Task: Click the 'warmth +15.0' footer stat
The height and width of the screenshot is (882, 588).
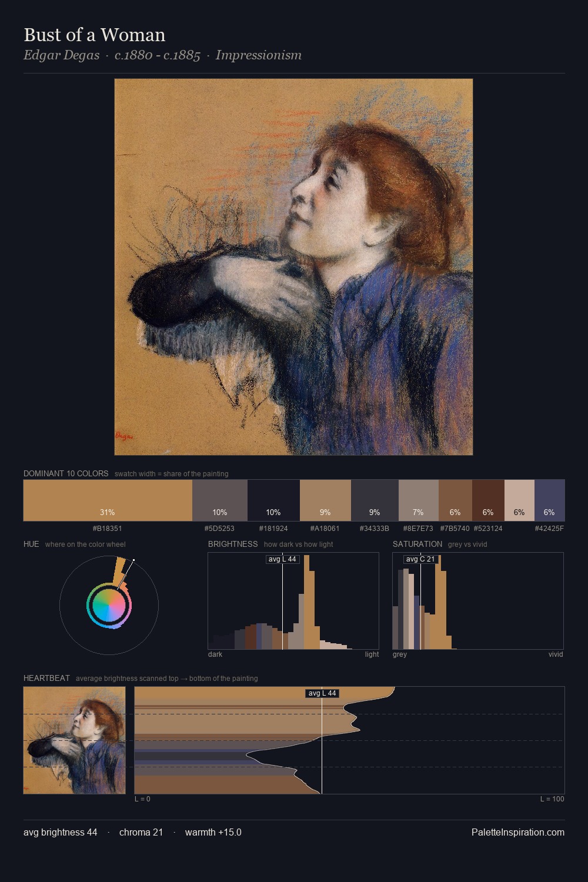Action: point(213,832)
